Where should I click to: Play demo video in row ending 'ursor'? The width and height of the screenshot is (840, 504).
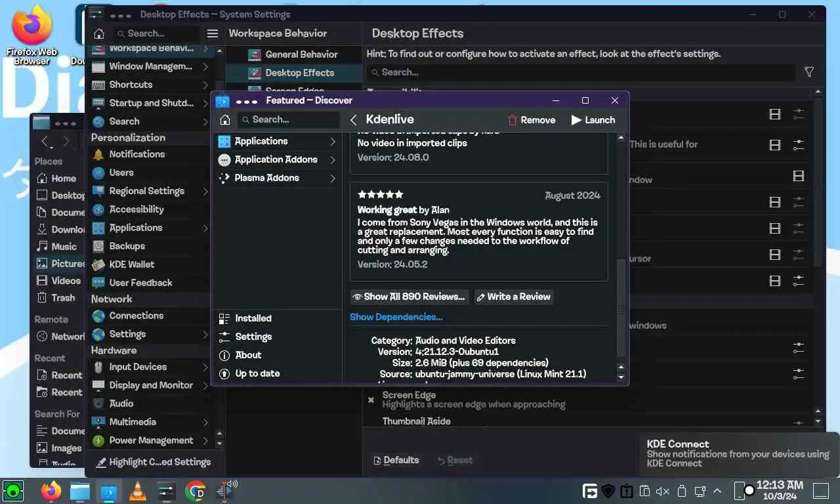775,255
